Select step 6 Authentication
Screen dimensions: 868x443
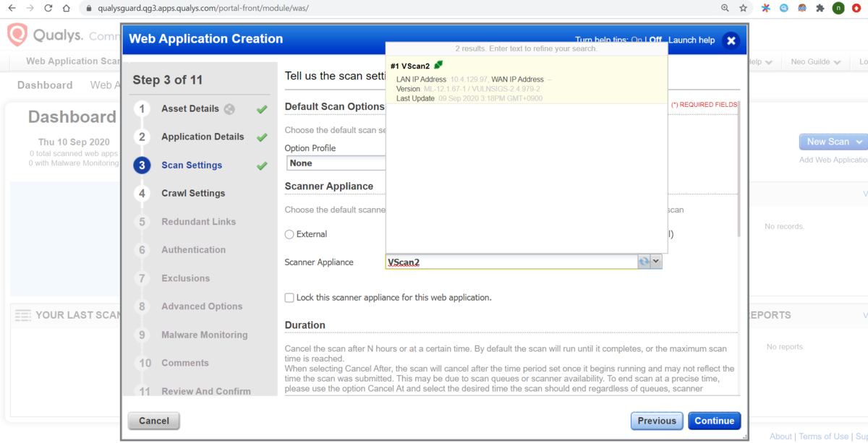[193, 249]
